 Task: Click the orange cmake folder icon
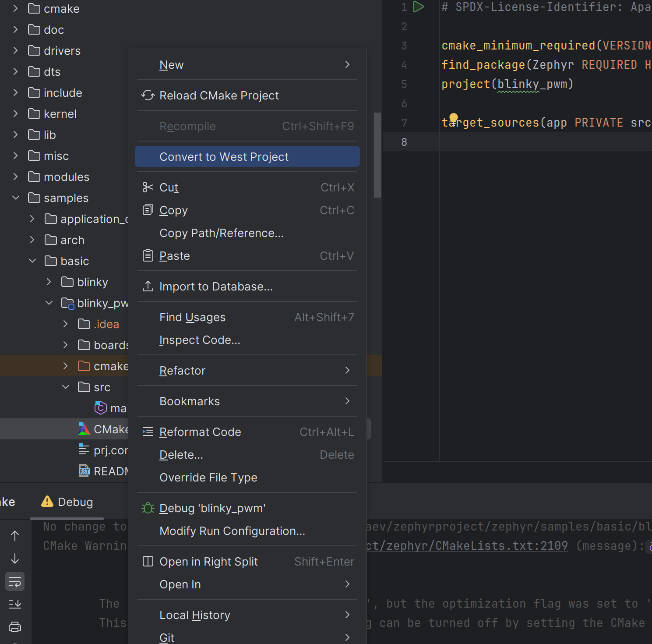(x=84, y=366)
